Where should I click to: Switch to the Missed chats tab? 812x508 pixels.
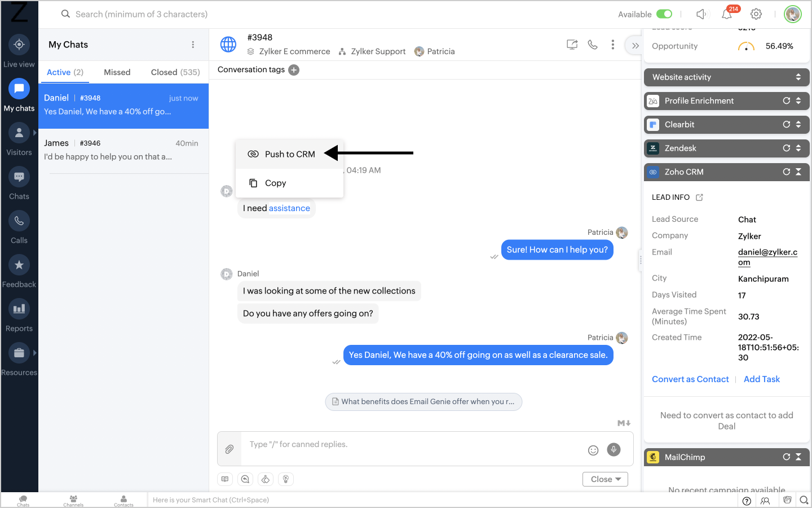click(117, 72)
